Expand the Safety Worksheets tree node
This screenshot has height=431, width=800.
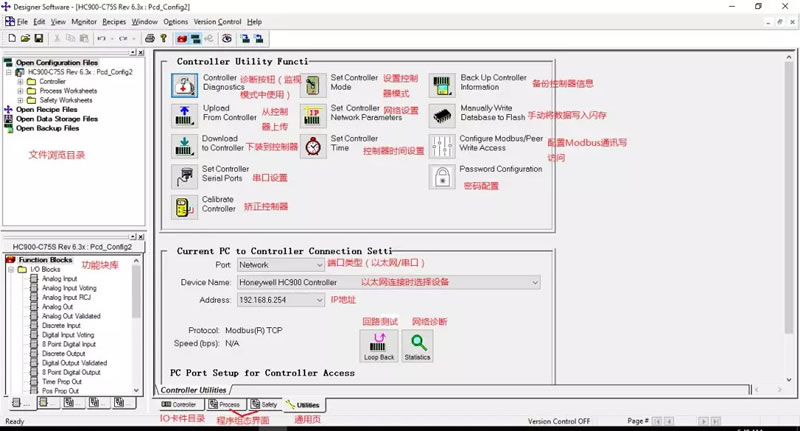pos(20,100)
